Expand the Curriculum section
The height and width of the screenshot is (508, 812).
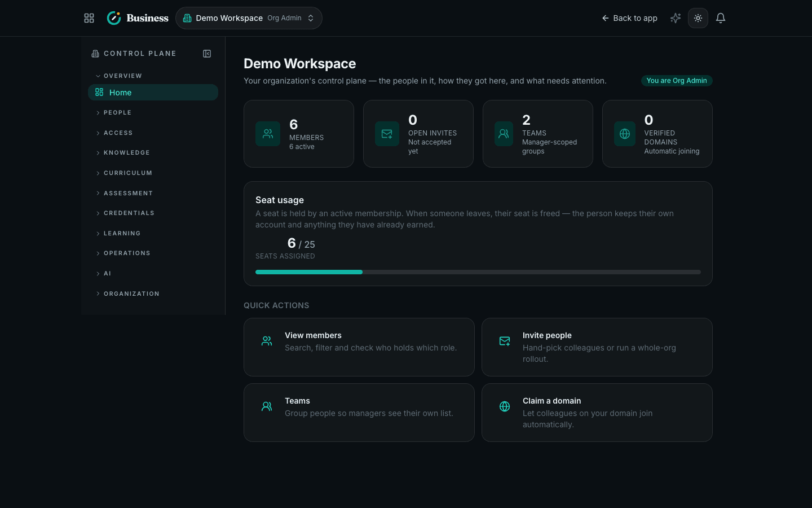click(x=124, y=173)
